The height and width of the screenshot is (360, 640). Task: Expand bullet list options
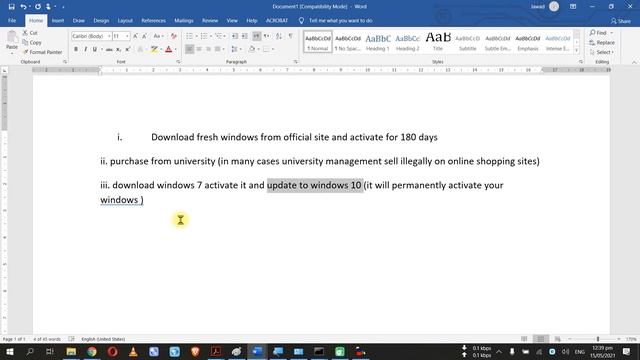tap(196, 36)
